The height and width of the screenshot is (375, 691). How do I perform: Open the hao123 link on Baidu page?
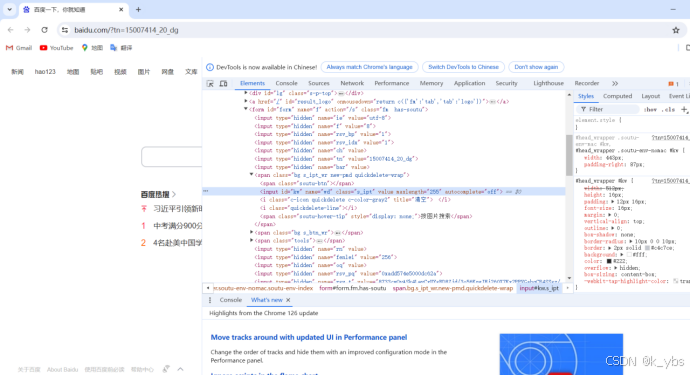[45, 72]
